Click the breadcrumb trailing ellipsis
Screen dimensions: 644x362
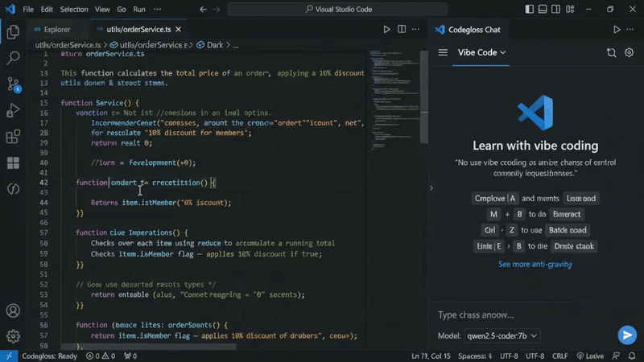tap(236, 45)
